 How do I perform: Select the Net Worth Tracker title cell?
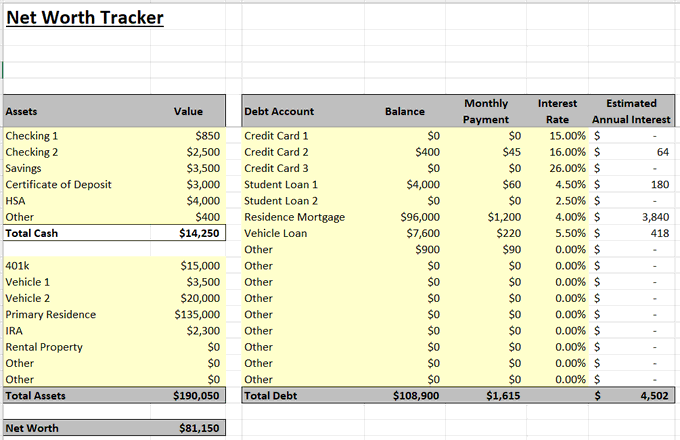85,18
